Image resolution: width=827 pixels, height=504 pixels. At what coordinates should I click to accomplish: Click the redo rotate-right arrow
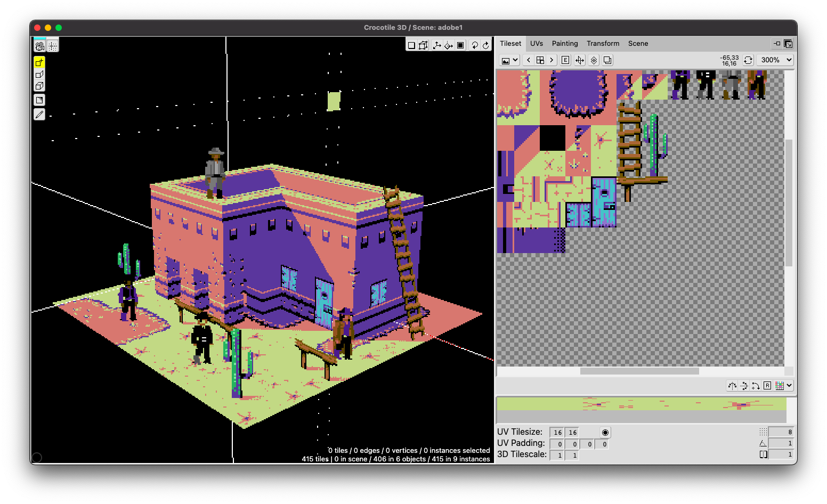click(x=486, y=45)
